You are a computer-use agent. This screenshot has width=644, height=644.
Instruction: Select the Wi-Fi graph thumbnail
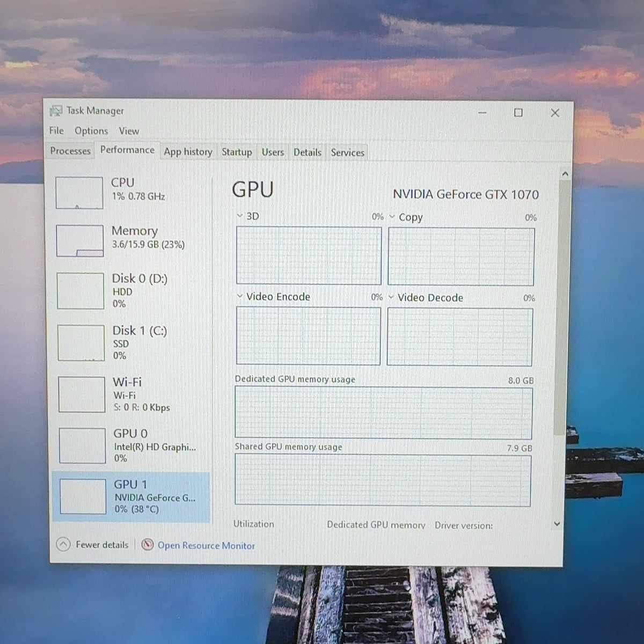pyautogui.click(x=82, y=394)
